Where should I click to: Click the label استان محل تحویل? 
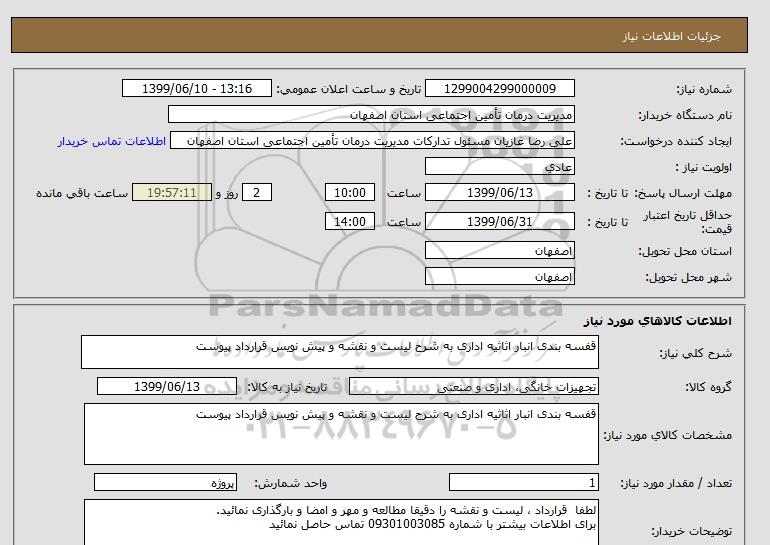tap(685, 251)
